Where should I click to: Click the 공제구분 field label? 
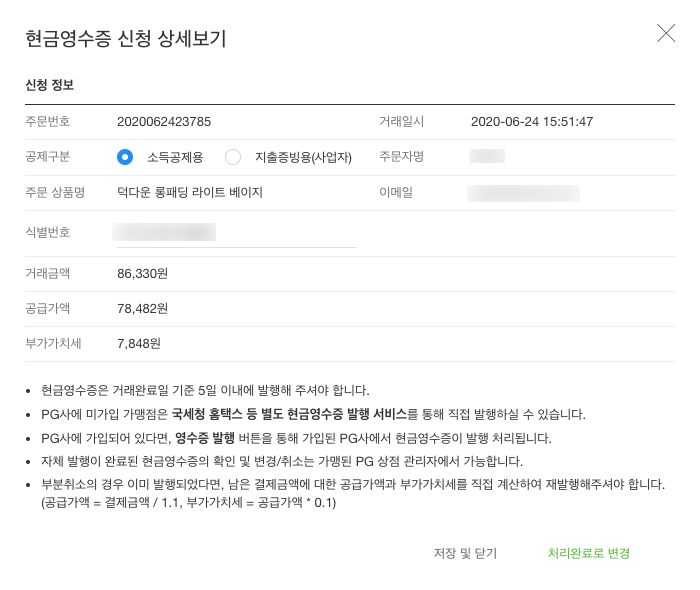pyautogui.click(x=48, y=157)
